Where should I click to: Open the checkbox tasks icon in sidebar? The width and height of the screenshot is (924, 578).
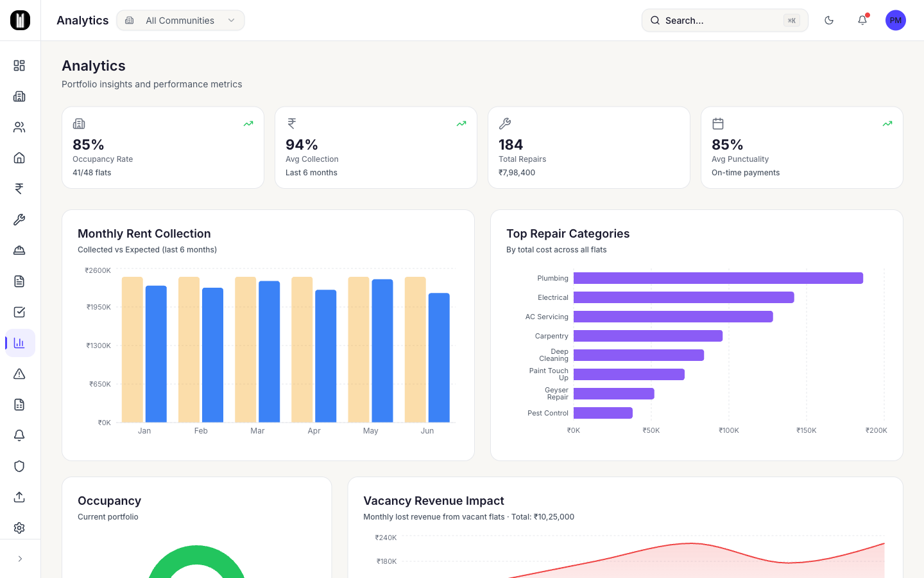tap(19, 312)
